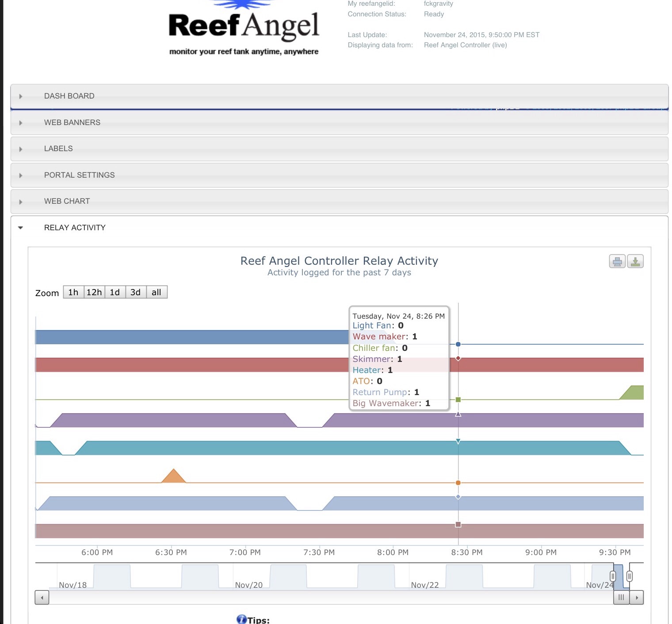Click the 7:00 PM axis label
Image resolution: width=672 pixels, height=624 pixels.
click(x=245, y=552)
